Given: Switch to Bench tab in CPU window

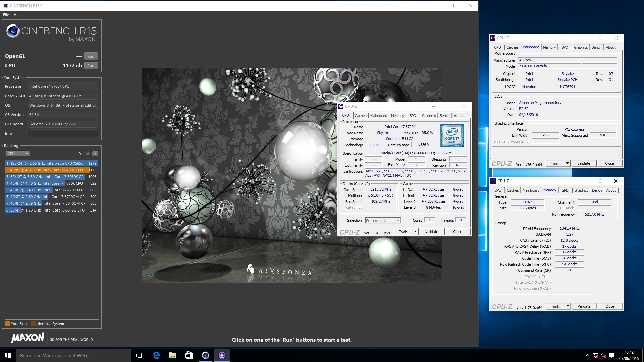Looking at the screenshot, I should 444,116.
